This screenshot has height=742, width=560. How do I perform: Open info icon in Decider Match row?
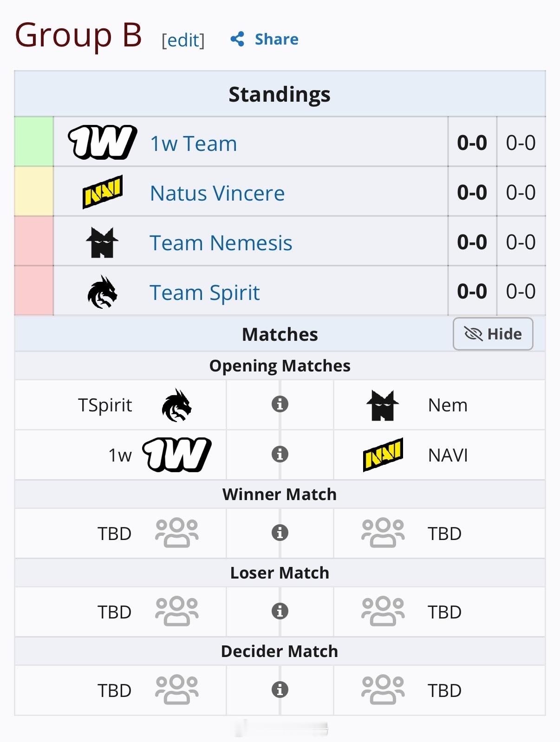(x=280, y=690)
